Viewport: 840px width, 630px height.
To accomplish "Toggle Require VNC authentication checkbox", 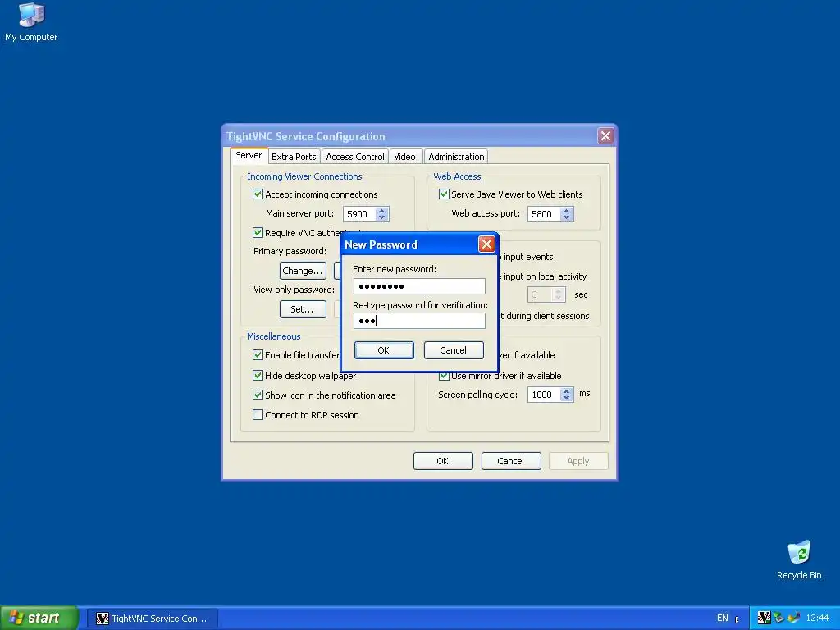I will click(x=258, y=232).
